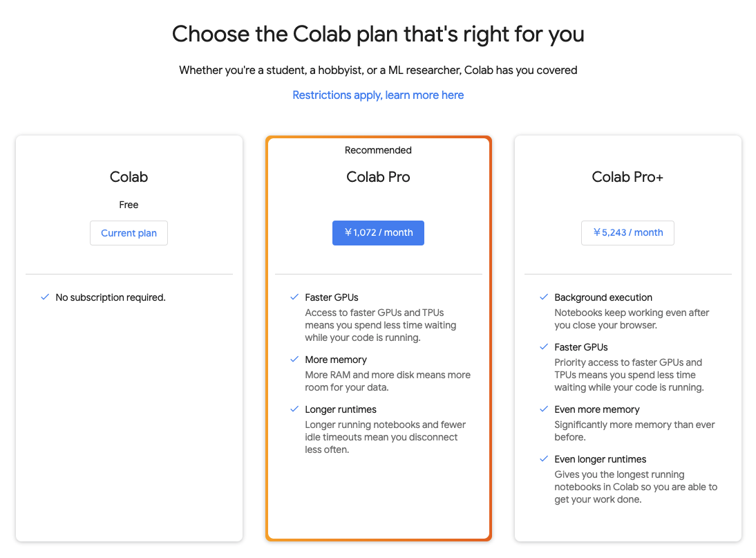The image size is (756, 558).
Task: Click the checkmark beside Background execution
Action: [x=543, y=297]
